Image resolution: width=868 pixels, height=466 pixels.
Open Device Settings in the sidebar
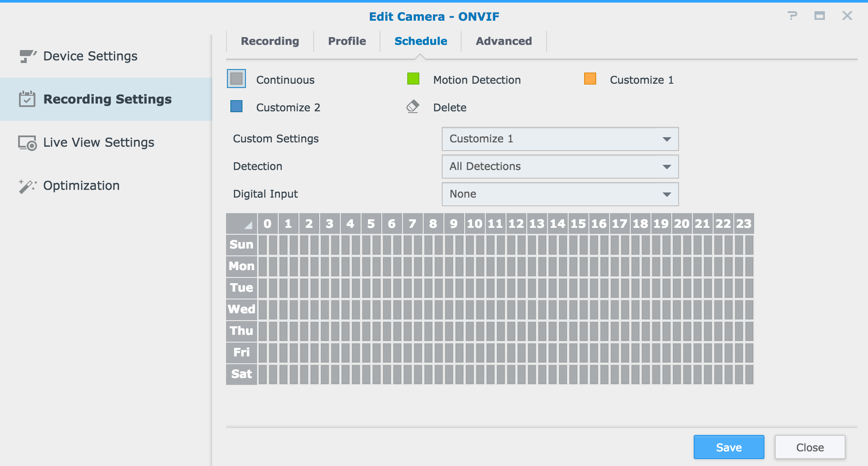90,56
